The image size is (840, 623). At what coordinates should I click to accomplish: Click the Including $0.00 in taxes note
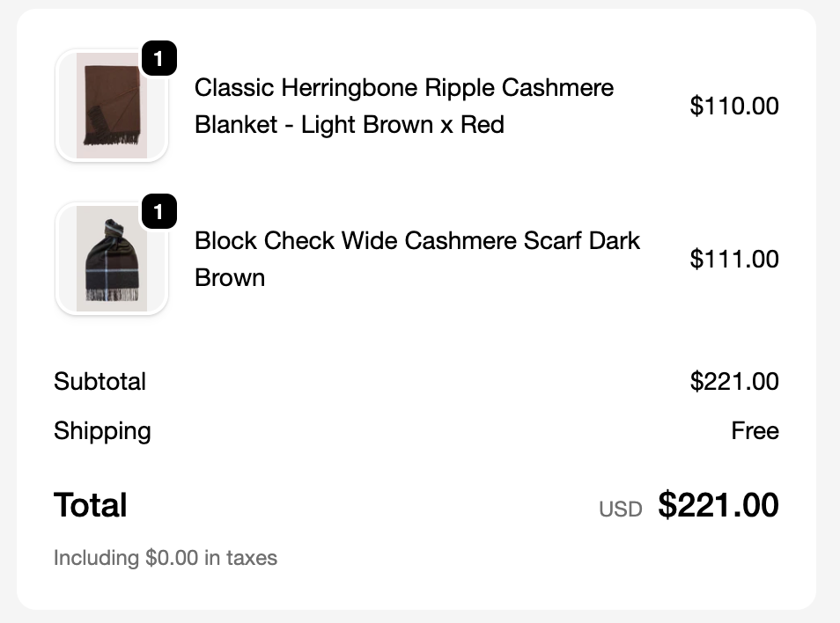166,558
